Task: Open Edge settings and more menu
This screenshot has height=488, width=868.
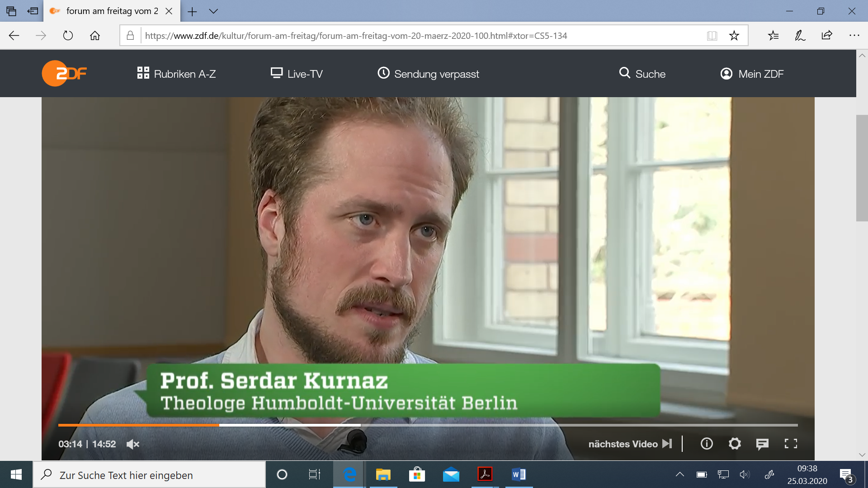Action: click(x=854, y=36)
